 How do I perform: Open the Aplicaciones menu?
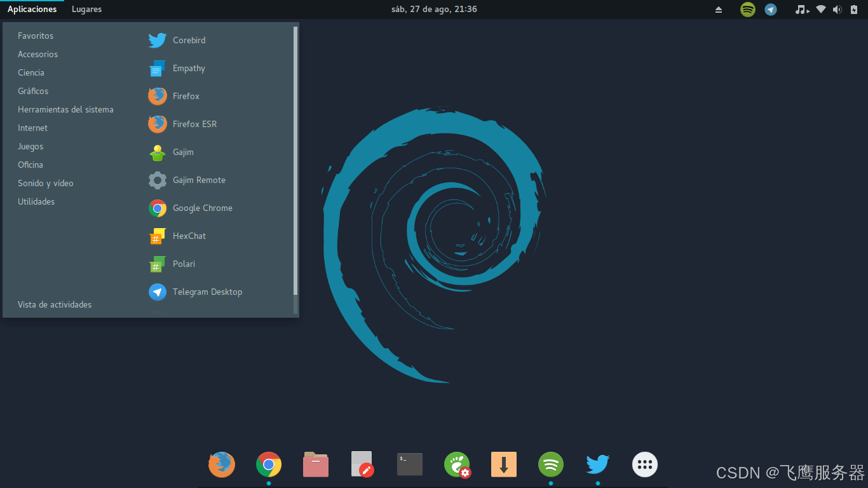[x=32, y=10]
